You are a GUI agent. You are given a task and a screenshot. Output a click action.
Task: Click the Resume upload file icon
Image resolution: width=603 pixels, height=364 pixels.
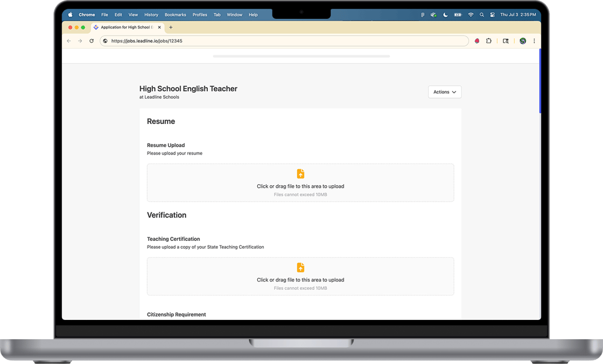click(300, 174)
